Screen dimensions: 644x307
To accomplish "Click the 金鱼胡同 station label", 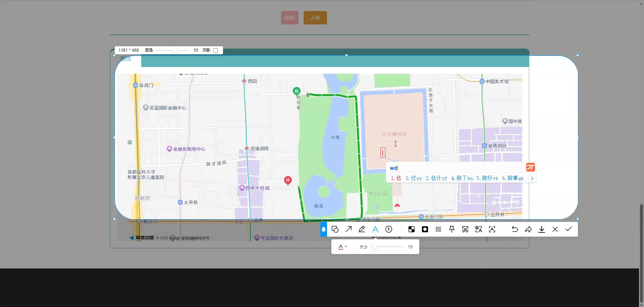I will 497,146.
